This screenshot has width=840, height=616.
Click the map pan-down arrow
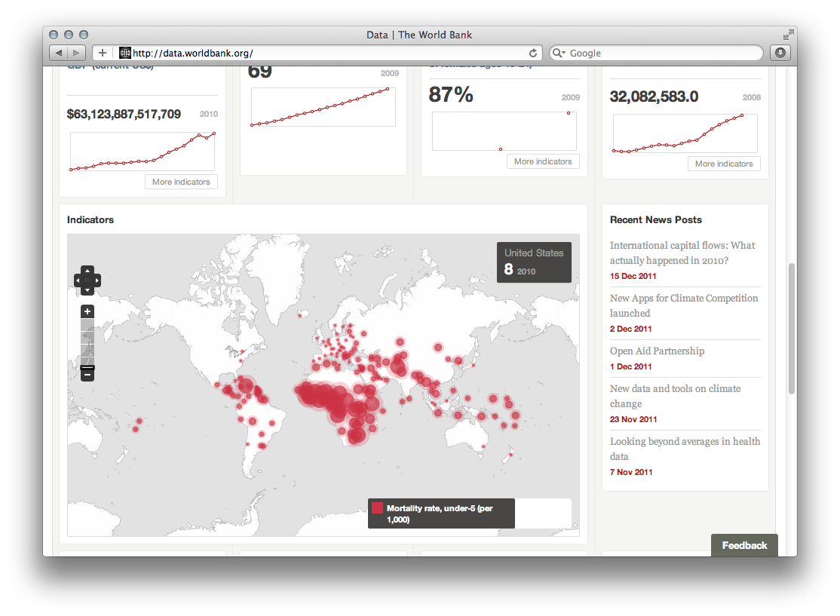click(x=87, y=290)
